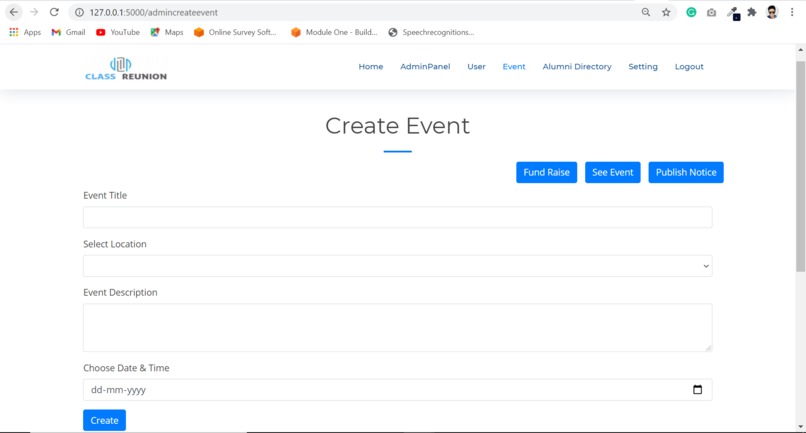Image resolution: width=806 pixels, height=433 pixels.
Task: Click Logout in the navigation
Action: point(689,66)
